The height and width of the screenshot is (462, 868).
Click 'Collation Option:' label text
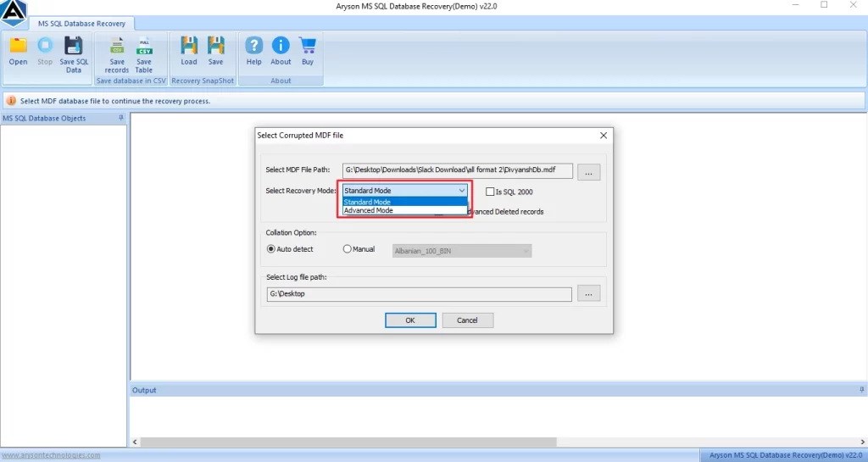click(292, 232)
